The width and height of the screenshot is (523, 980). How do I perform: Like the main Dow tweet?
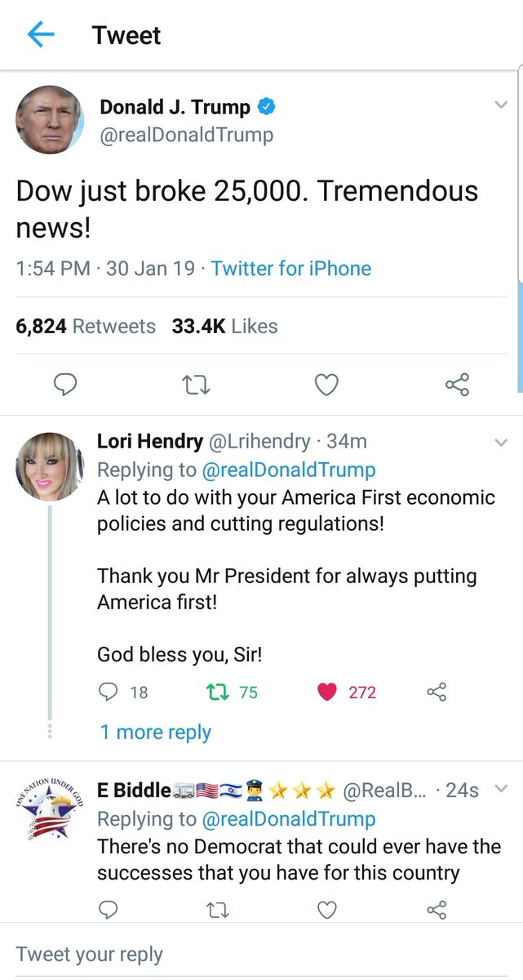click(326, 385)
